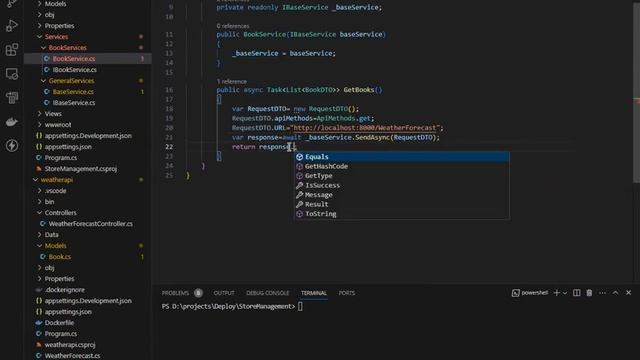Switch to the OUTPUT tab
This screenshot has height=360, width=640.
pos(224,293)
